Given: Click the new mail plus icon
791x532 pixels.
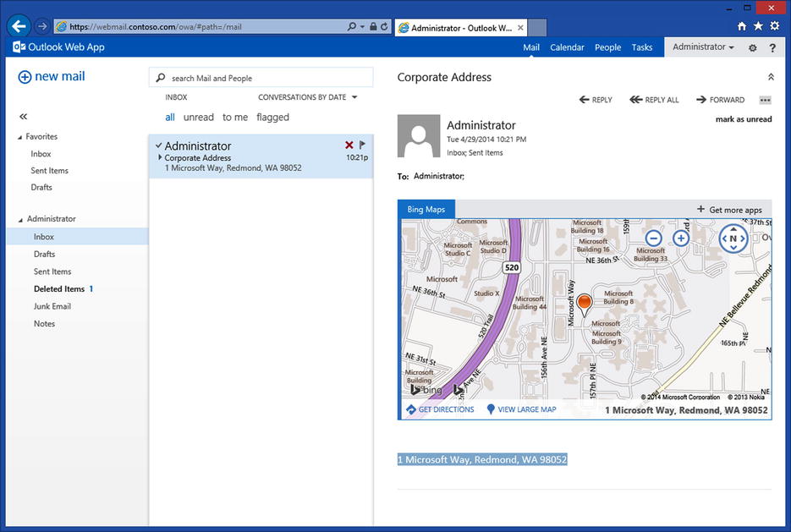Looking at the screenshot, I should [25, 77].
